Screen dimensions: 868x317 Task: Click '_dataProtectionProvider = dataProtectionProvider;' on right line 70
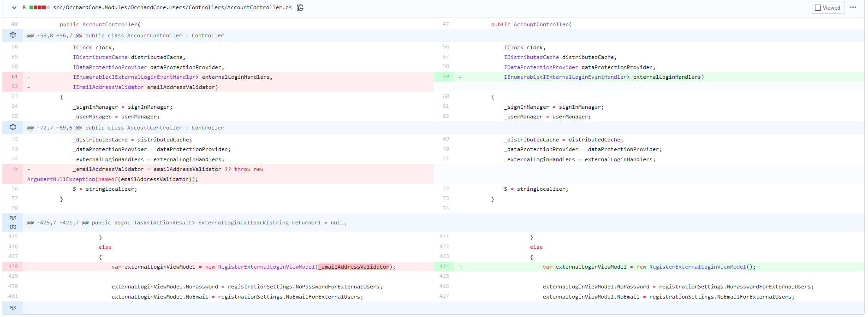pos(583,149)
